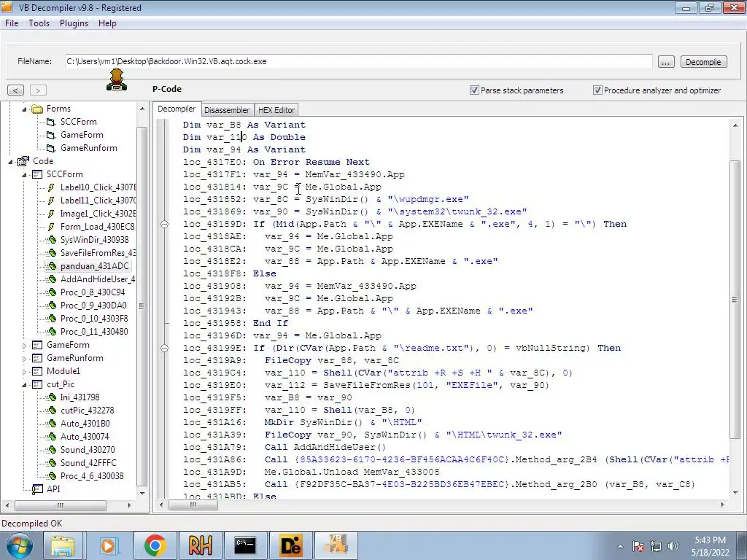Viewport: 747px width, 560px height.
Task: Collapse the If Mid(App.Path block
Action: point(164,225)
